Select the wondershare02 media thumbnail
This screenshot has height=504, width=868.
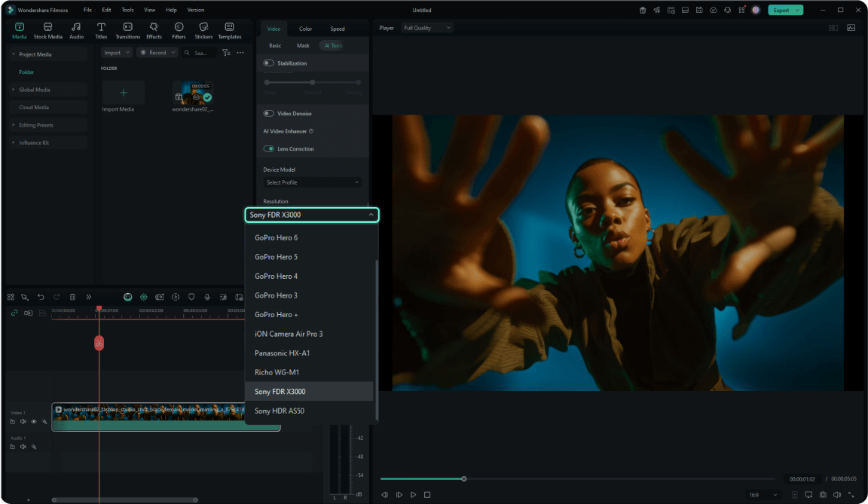(193, 93)
